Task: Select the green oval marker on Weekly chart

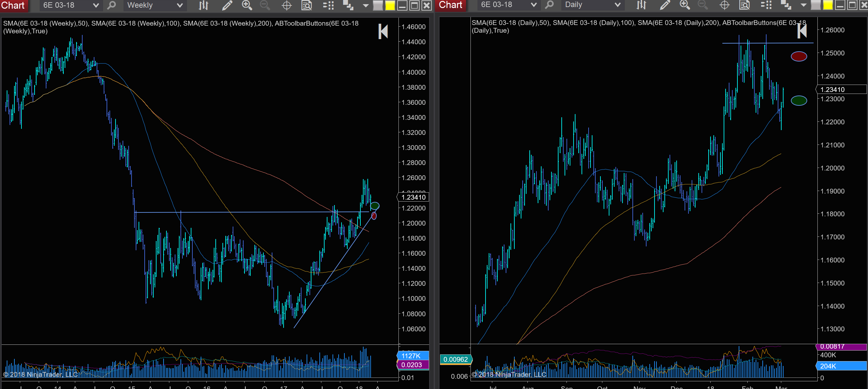Action: (x=375, y=205)
